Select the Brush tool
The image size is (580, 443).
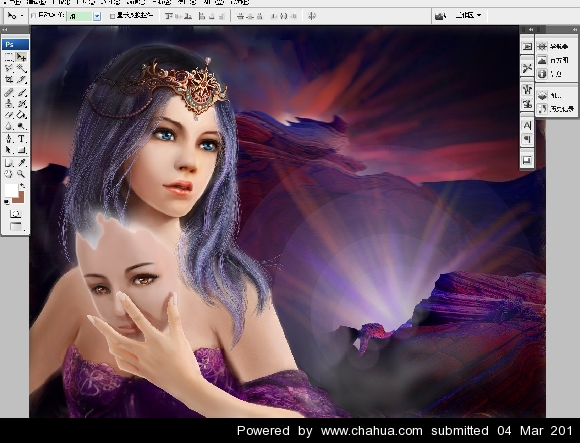(21, 92)
